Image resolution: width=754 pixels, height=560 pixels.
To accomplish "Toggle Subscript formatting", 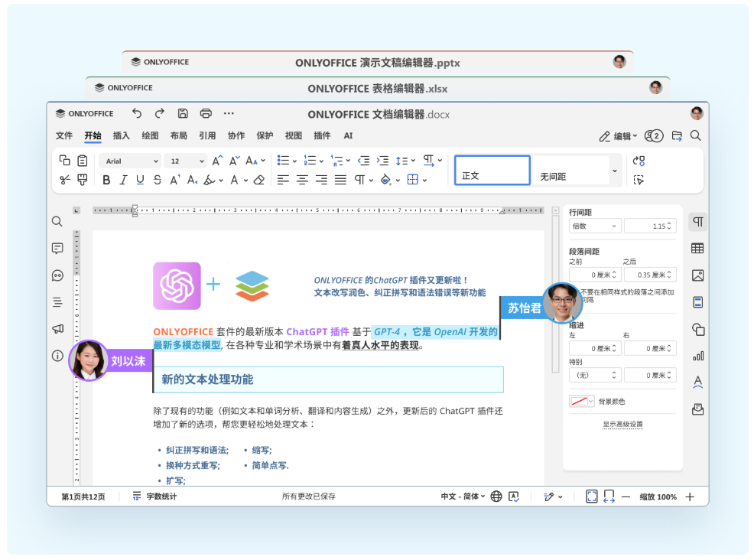I will [x=193, y=180].
